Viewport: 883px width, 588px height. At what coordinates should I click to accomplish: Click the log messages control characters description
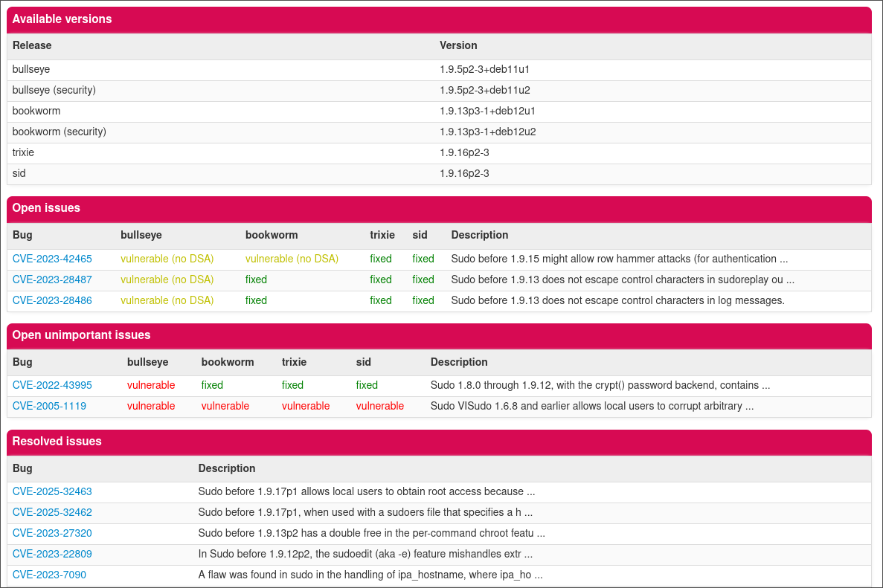[x=617, y=300]
